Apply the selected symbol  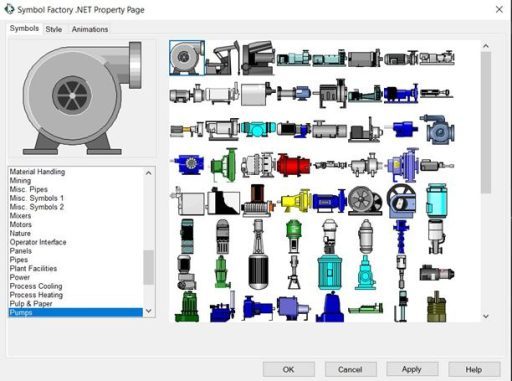coord(412,369)
